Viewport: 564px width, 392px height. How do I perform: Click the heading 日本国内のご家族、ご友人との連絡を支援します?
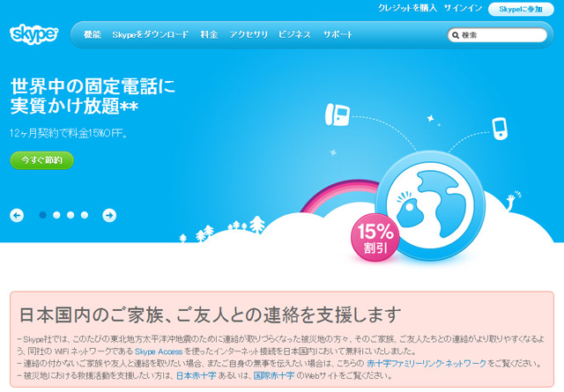click(x=210, y=314)
